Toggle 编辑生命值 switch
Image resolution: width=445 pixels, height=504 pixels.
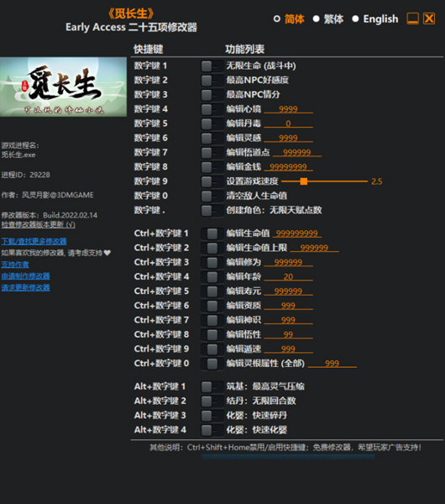coord(212,234)
